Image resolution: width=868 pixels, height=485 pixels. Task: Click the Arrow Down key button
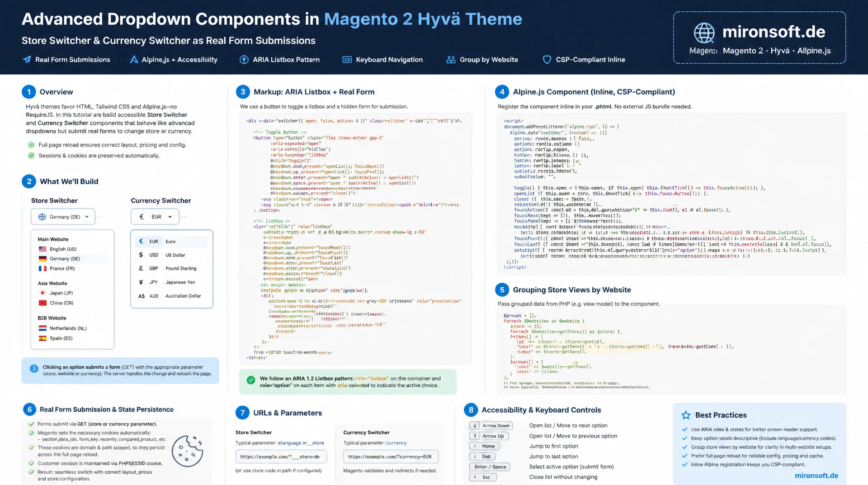(491, 426)
